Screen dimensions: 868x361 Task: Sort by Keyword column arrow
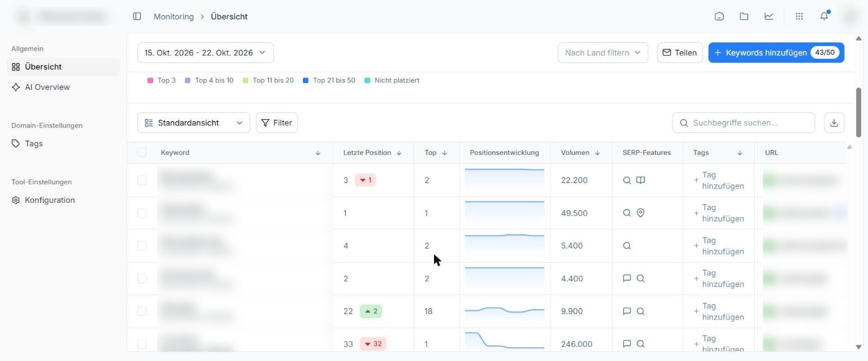click(318, 153)
